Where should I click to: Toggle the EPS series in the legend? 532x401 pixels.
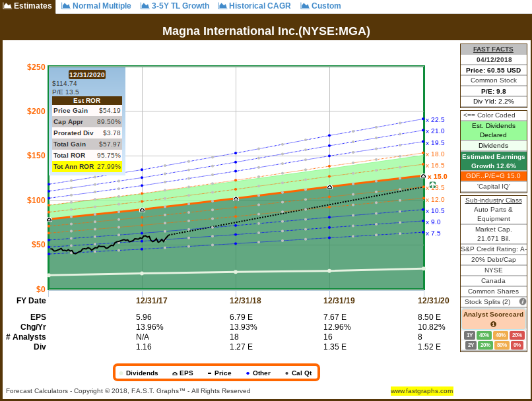pos(183,373)
